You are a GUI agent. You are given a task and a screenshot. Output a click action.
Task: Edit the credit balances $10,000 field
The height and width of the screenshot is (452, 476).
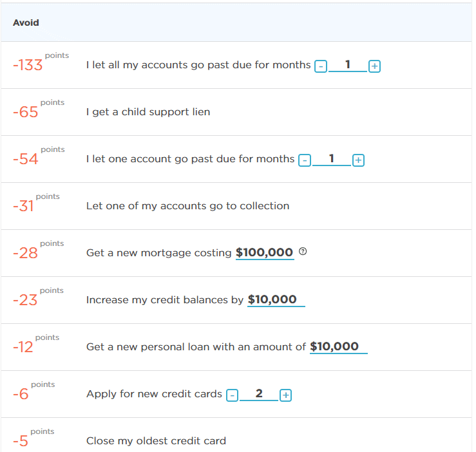[x=275, y=300]
